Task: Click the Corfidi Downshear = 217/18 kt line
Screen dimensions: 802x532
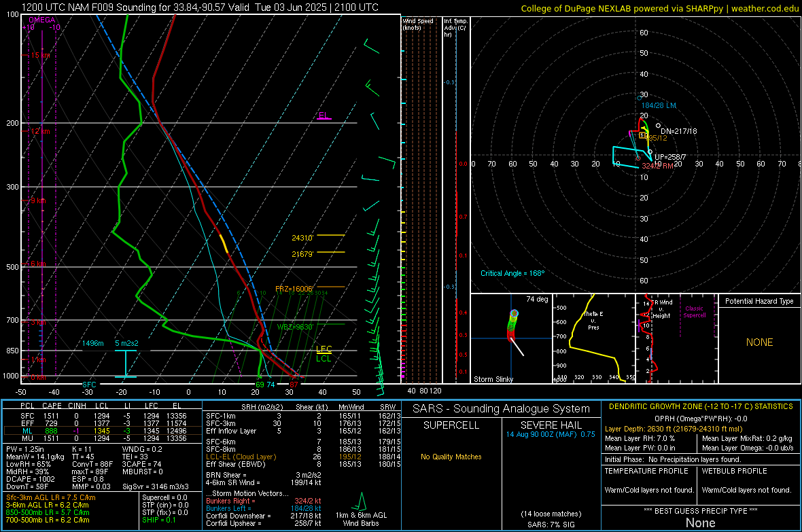Action: click(x=264, y=516)
